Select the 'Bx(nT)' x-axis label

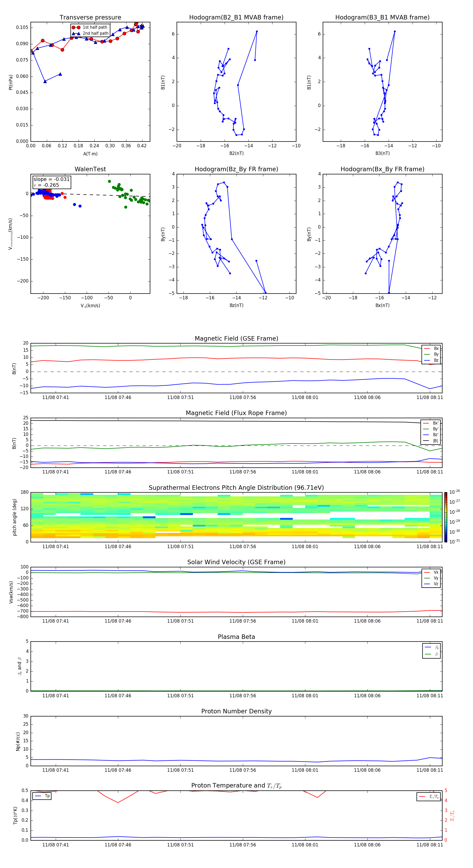(382, 305)
